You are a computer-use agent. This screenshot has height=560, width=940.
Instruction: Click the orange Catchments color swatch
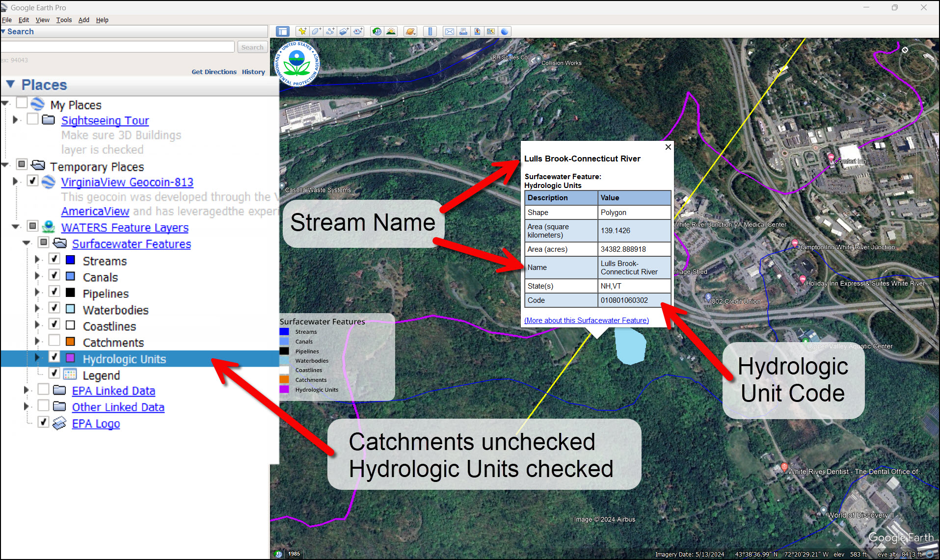71,341
